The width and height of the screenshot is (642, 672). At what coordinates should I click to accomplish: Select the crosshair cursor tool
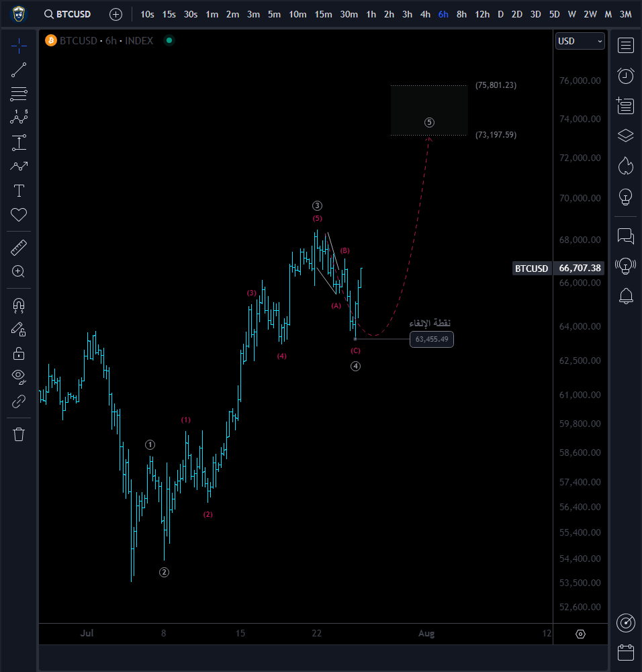(x=19, y=46)
